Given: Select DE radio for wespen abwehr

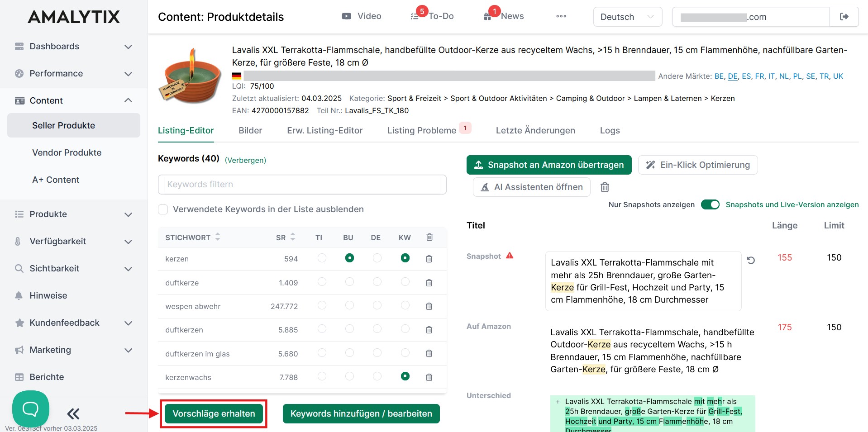Looking at the screenshot, I should pyautogui.click(x=377, y=305).
